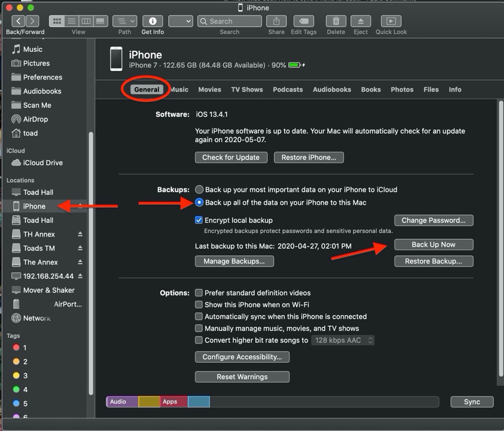Open Quick Look from toolbar
Screen dimensions: 504x431
click(391, 21)
